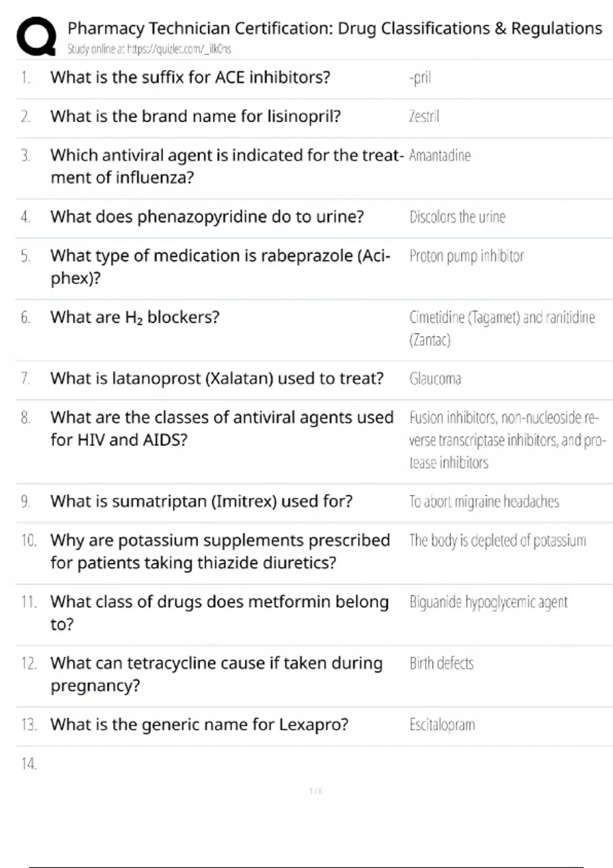Click the answer "-pril"
The image size is (613, 868).
[x=420, y=78]
